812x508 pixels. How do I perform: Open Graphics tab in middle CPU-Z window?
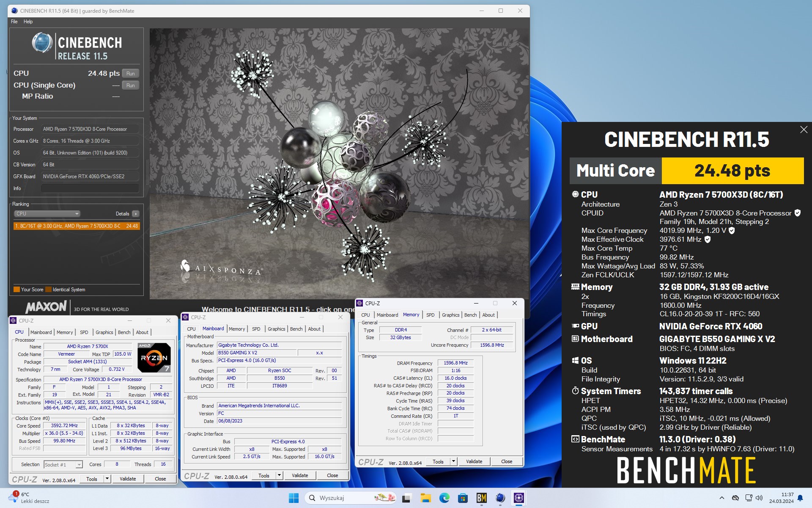277,329
